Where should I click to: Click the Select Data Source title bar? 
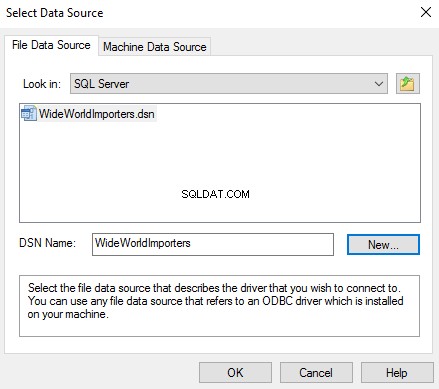200,13
